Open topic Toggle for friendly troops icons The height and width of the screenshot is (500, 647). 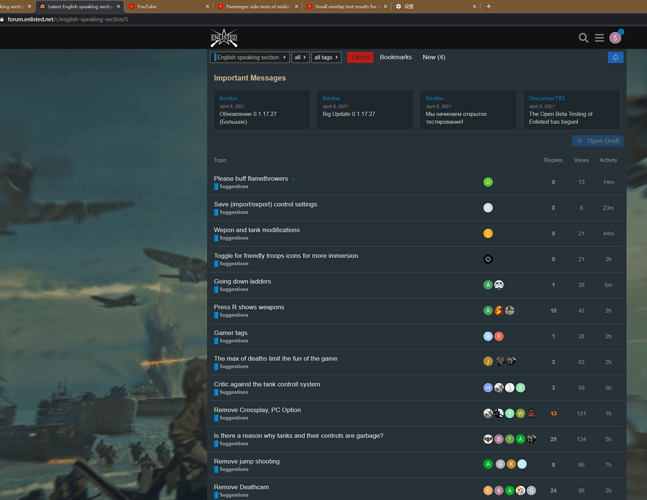[286, 256]
